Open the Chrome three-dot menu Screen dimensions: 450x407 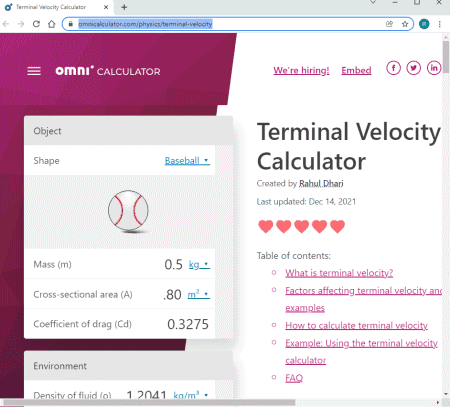point(440,24)
